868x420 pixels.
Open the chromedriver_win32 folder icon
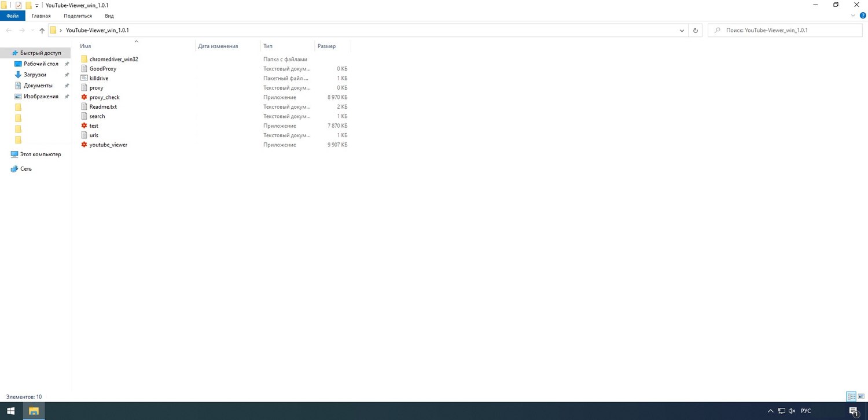click(x=84, y=59)
